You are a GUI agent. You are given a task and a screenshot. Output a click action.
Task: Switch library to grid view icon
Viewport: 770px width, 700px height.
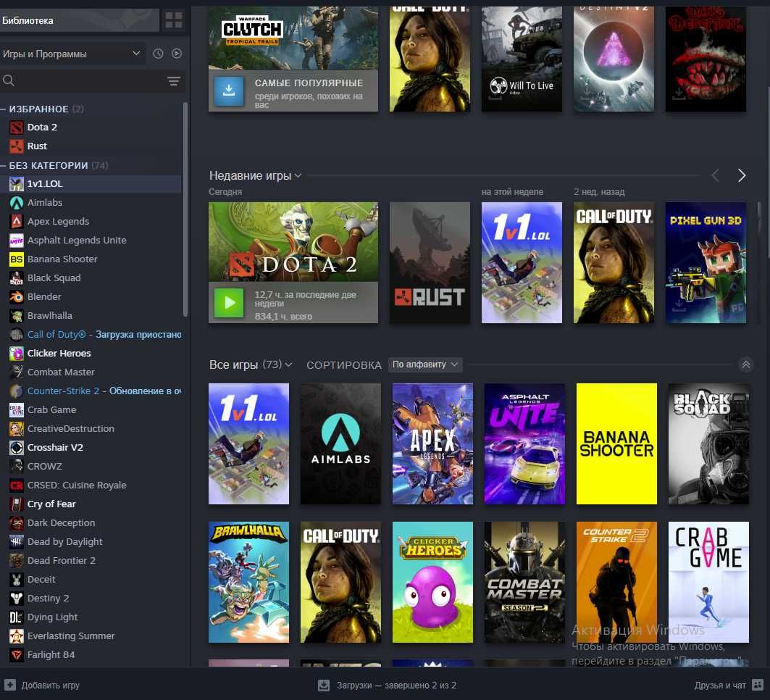tap(173, 20)
